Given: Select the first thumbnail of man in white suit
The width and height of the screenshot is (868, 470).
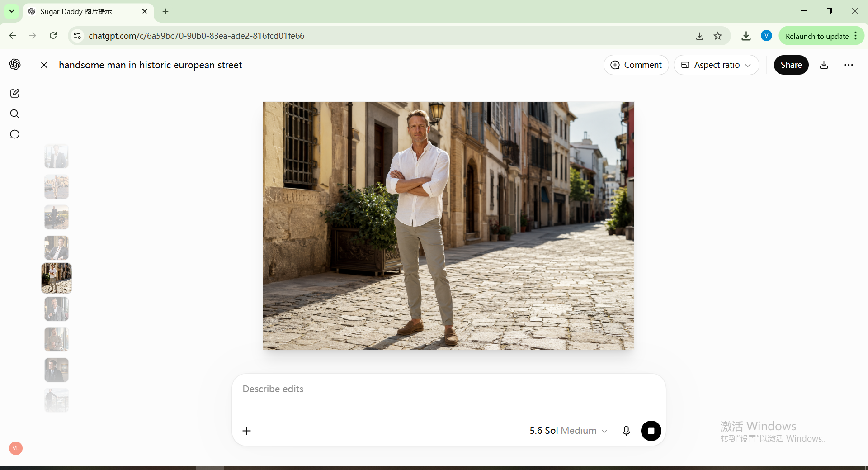Looking at the screenshot, I should [57, 156].
